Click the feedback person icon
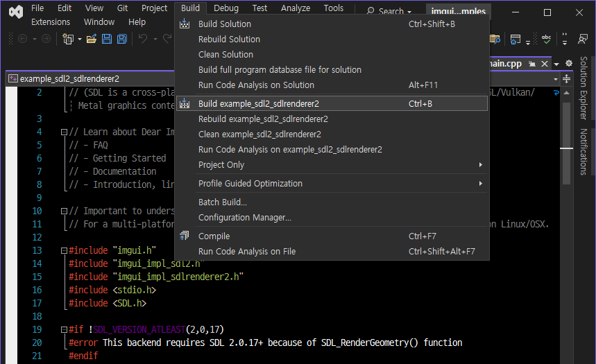The height and width of the screenshot is (364, 596). click(x=582, y=39)
